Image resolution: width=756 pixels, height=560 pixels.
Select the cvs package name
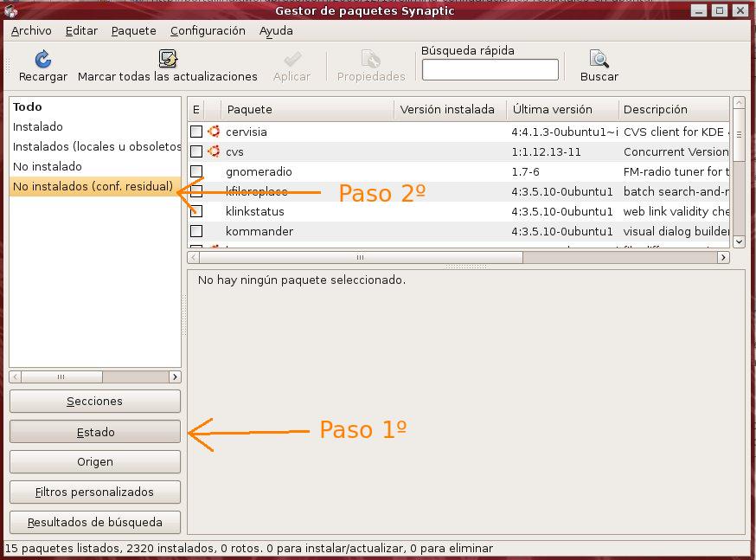[x=234, y=152]
